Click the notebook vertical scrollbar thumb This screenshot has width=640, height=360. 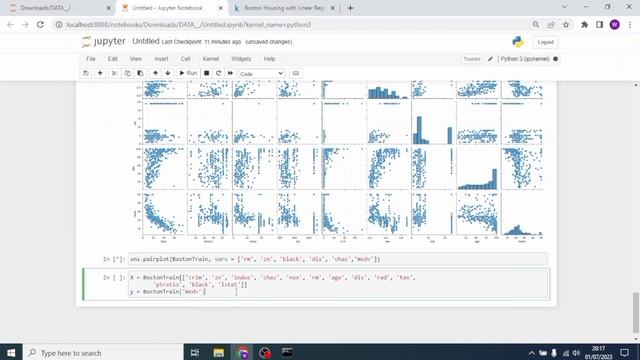pos(636,313)
